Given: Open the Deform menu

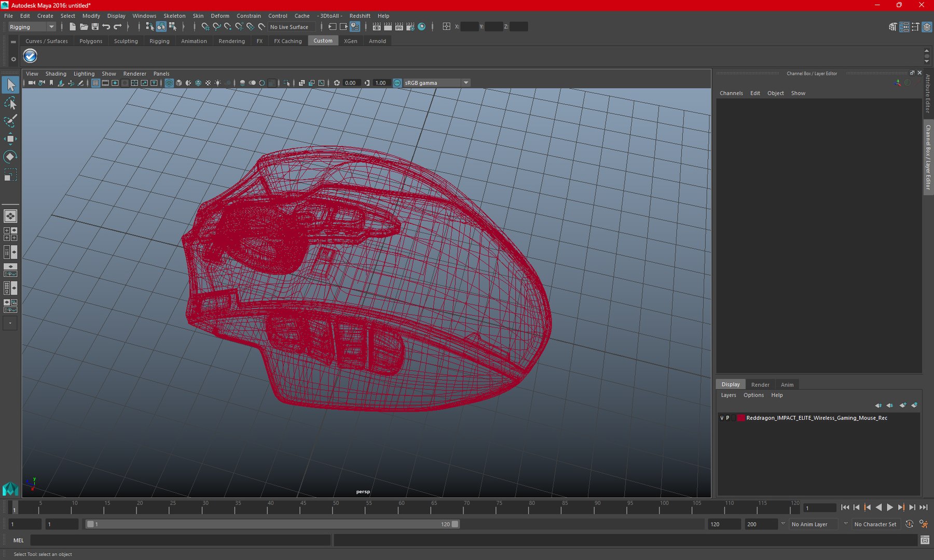Looking at the screenshot, I should pos(219,16).
